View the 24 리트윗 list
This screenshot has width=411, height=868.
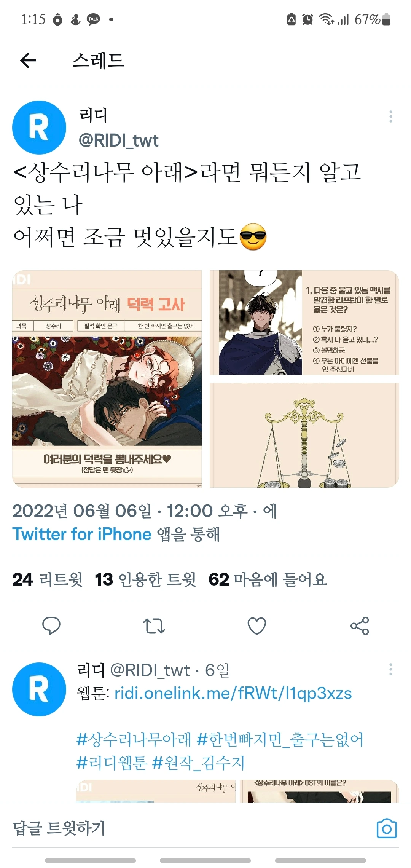[48, 579]
